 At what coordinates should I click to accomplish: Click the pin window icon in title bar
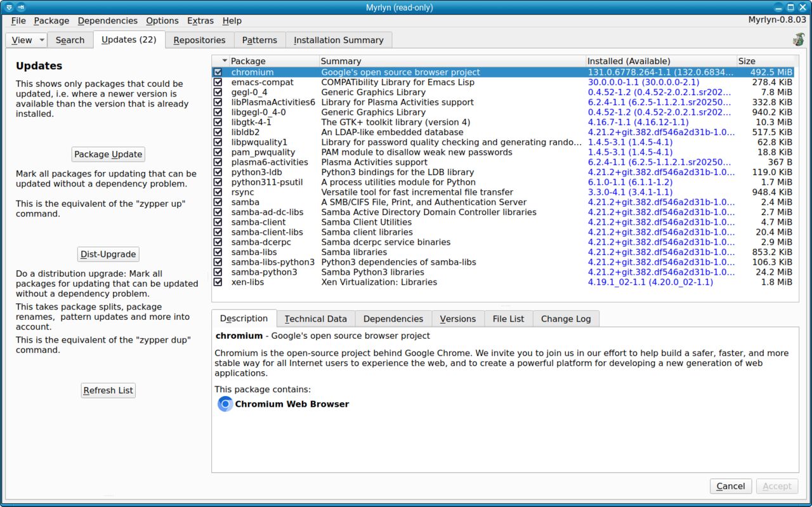[22, 7]
